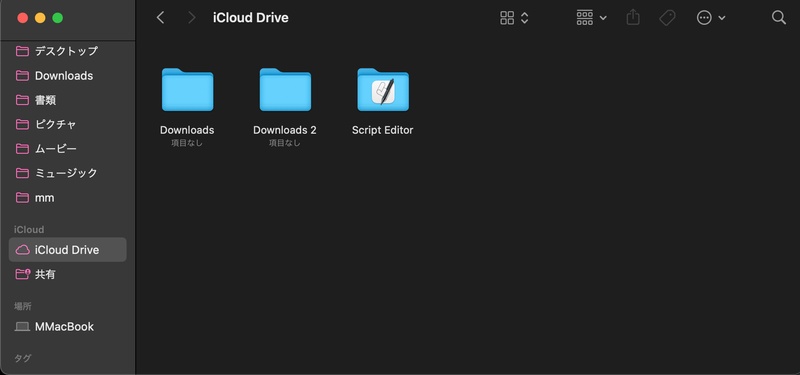Minimize the window with the yellow button
800x375 pixels.
pos(40,18)
